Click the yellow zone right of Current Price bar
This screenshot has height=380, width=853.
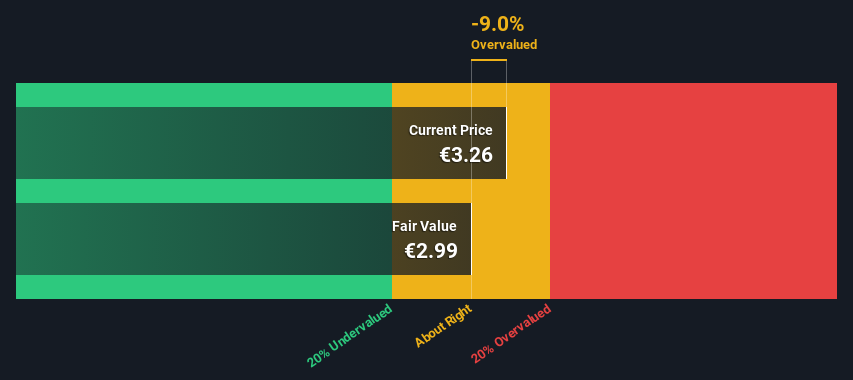(x=528, y=143)
